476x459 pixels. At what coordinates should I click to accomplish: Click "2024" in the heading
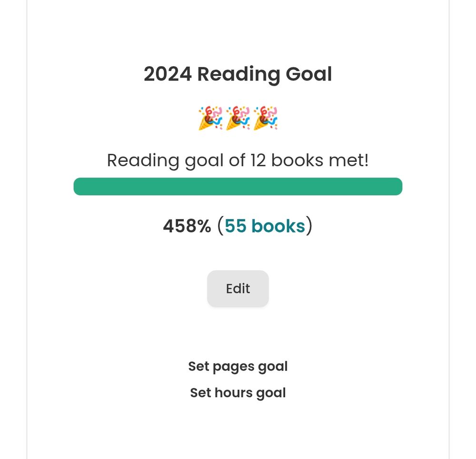(x=168, y=74)
